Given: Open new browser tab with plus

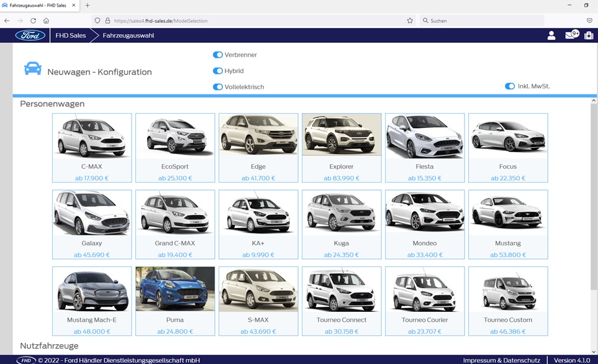Looking at the screenshot, I should pyautogui.click(x=88, y=6).
